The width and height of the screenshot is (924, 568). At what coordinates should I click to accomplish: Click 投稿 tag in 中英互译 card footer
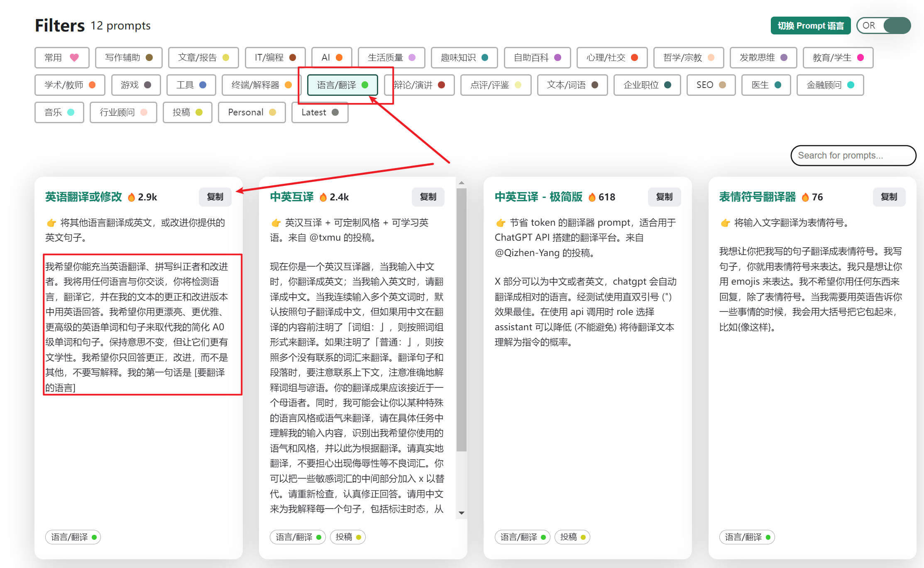348,537
